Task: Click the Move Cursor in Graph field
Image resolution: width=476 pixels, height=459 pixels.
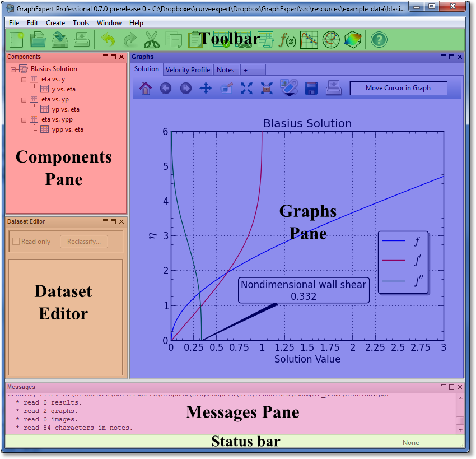Action: (398, 88)
